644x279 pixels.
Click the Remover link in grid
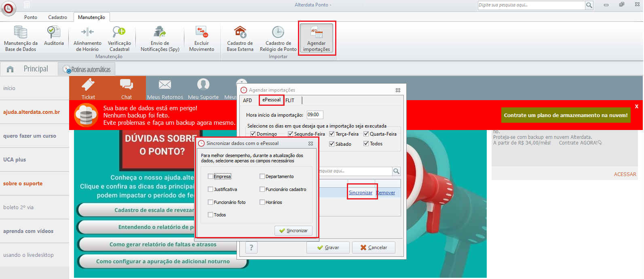point(386,193)
